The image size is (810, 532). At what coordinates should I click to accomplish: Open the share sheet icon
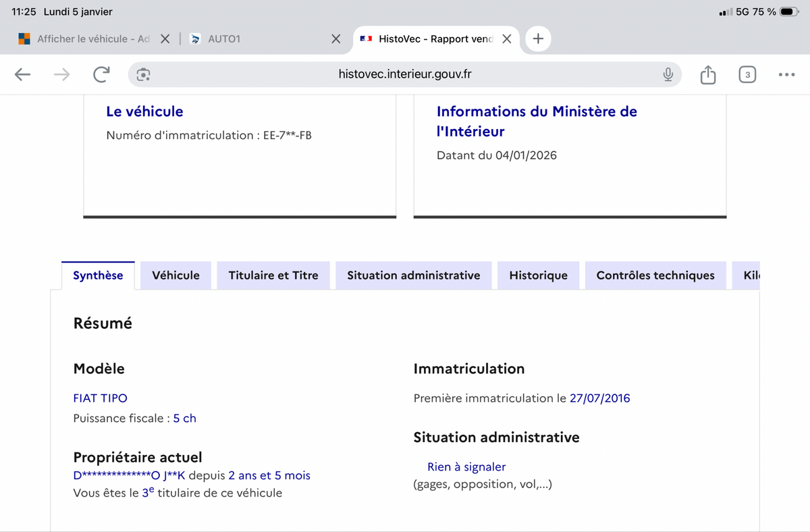(707, 75)
